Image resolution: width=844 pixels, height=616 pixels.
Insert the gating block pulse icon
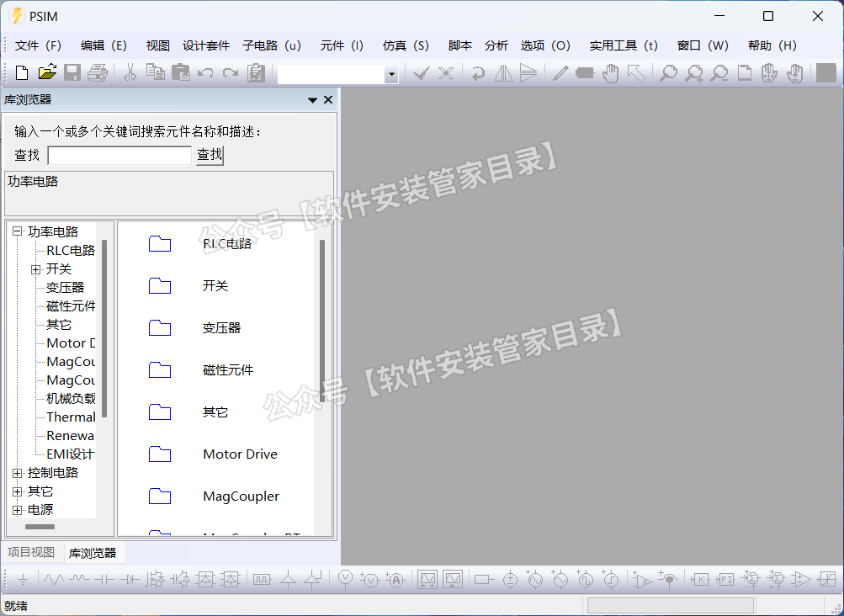click(263, 580)
